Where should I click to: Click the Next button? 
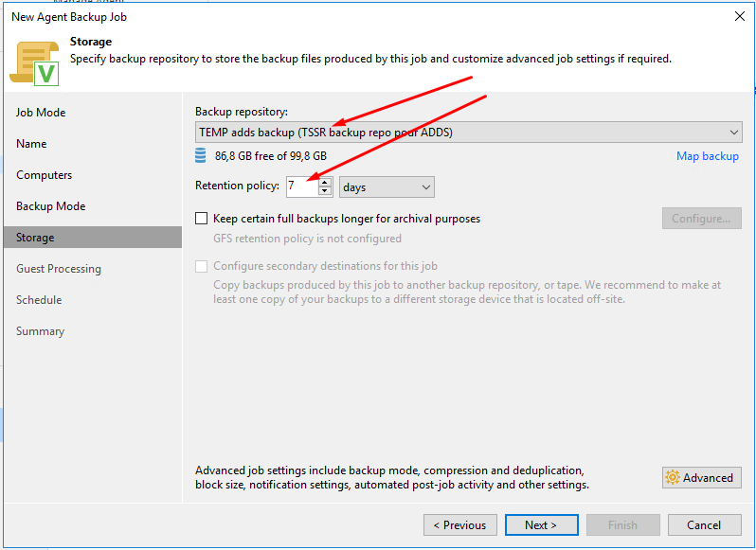tap(542, 525)
